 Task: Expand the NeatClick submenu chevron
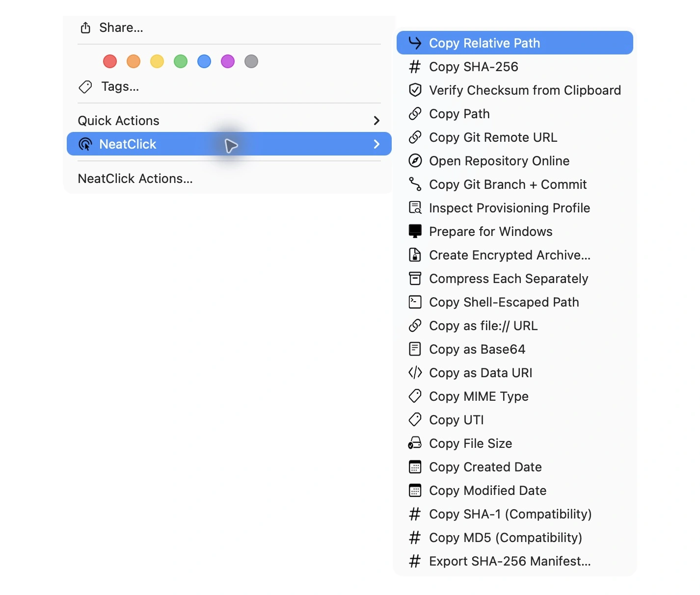pyautogui.click(x=377, y=144)
